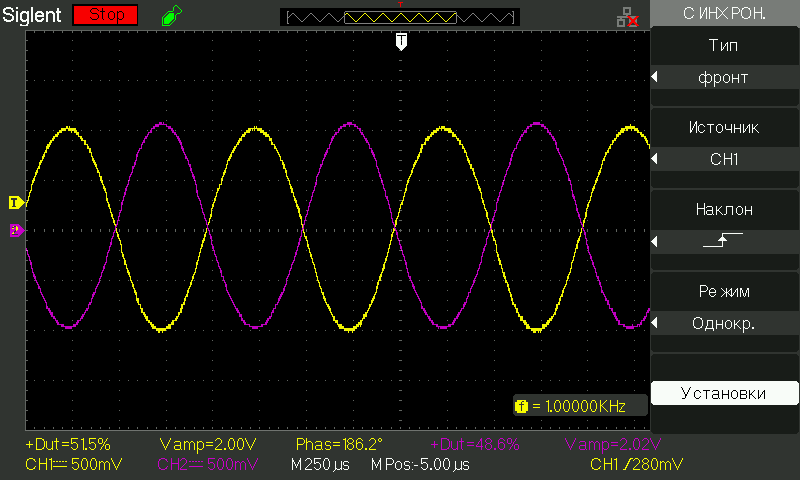
Task: Open the Наклон slope menu
Action: (724, 209)
